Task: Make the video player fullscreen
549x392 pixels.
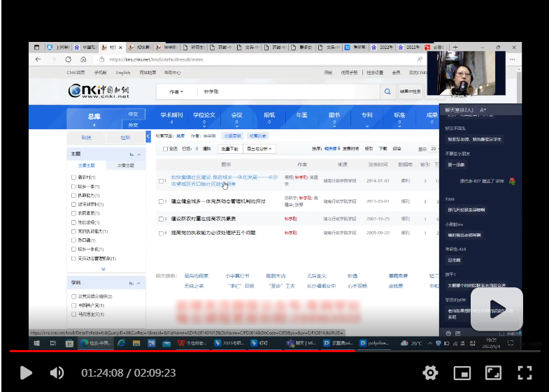Action: (x=525, y=372)
